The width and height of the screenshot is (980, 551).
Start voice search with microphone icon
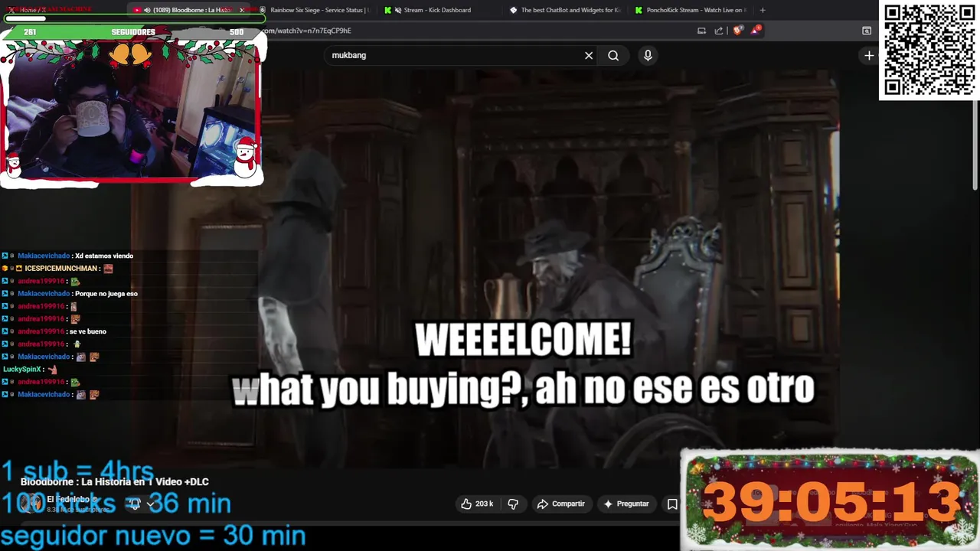[x=648, y=55]
